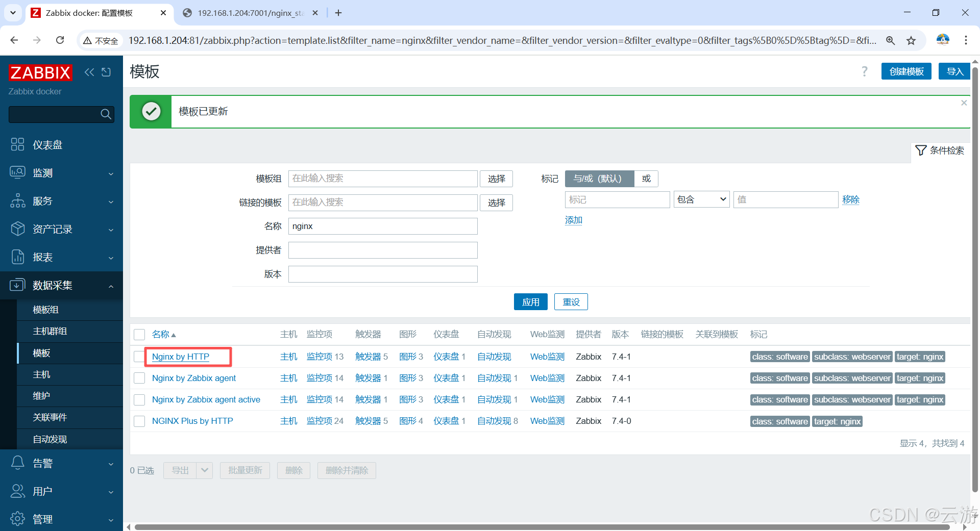980x531 pixels.
Task: Open the 包含 tag operator dropdown
Action: tap(702, 199)
